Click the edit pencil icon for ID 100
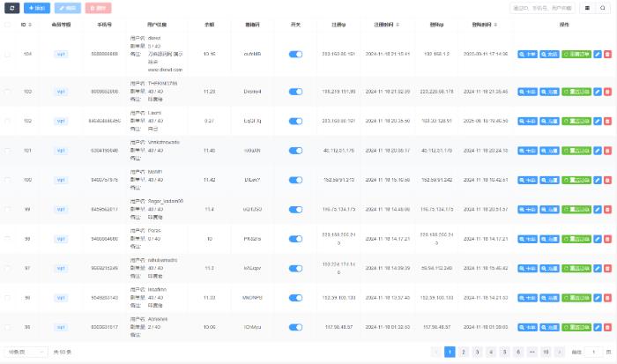 pyautogui.click(x=598, y=180)
